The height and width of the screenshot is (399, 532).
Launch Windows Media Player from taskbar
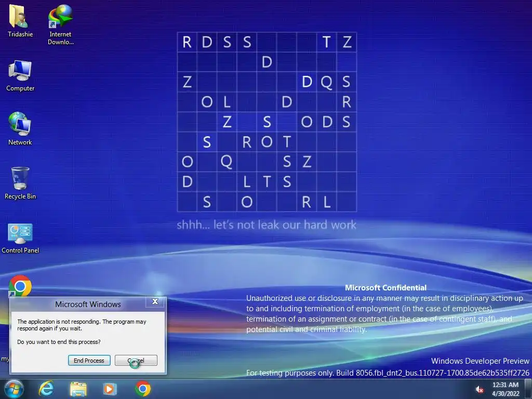point(110,389)
